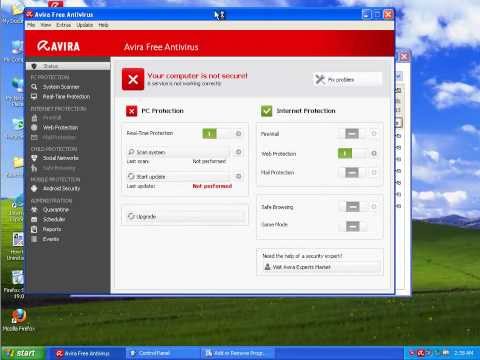The image size is (480, 360).
Task: Open Start update settings gear
Action: click(x=239, y=176)
